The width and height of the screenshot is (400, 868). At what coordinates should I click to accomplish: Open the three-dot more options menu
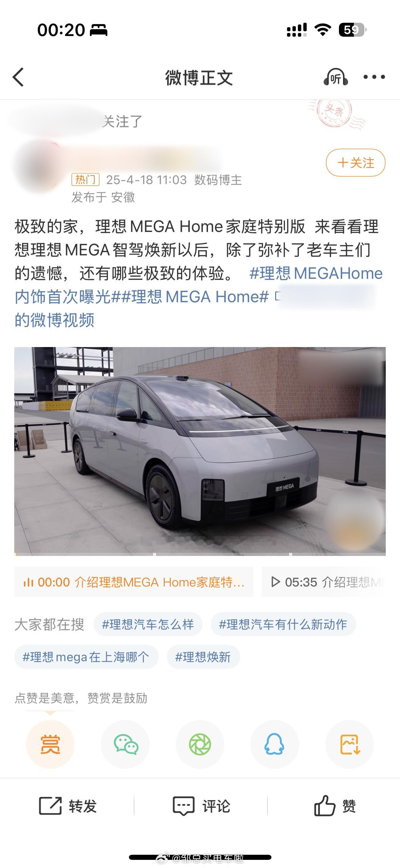pos(374,77)
